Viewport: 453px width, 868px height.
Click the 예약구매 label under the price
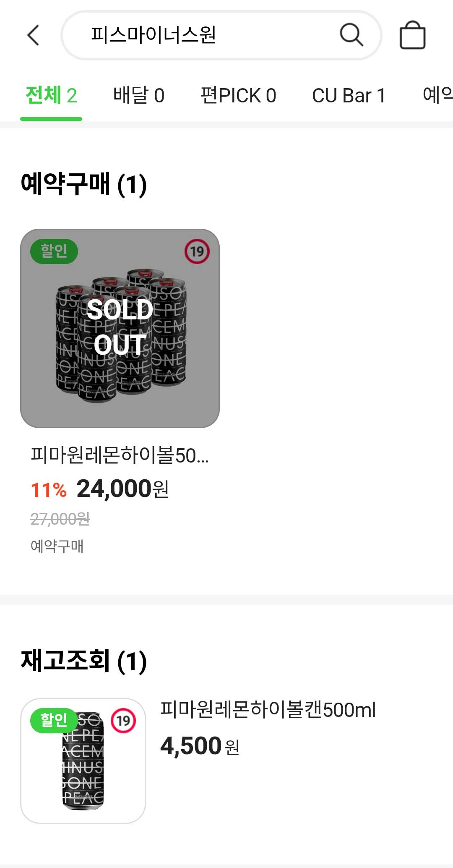(x=57, y=546)
